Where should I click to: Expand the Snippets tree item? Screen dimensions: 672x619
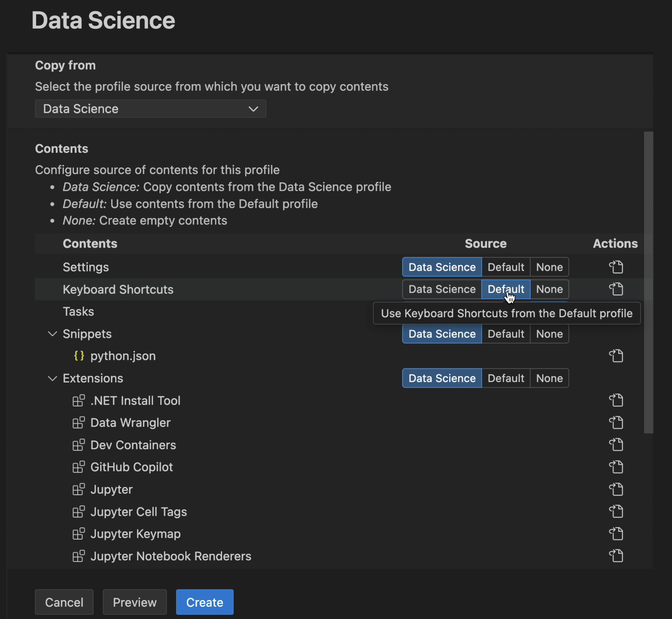(x=53, y=333)
